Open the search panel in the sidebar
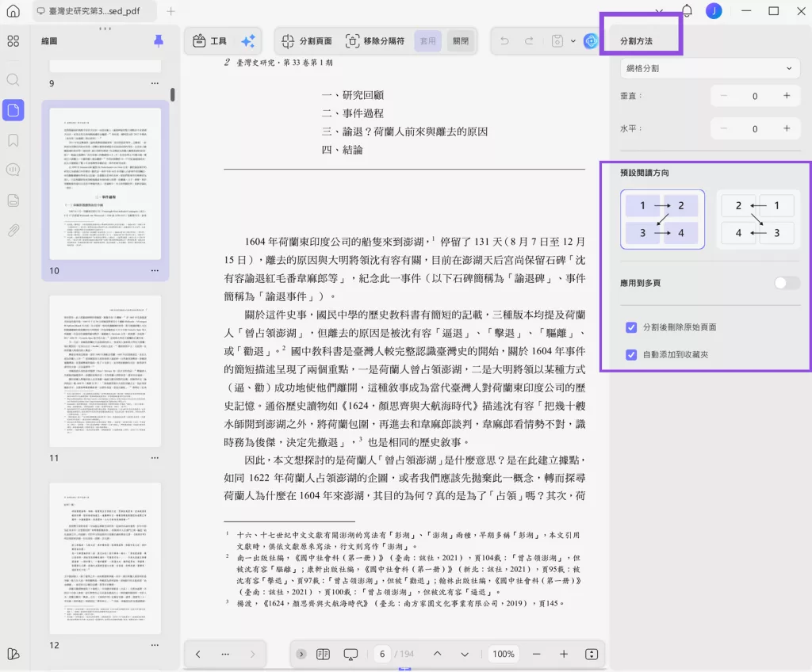The height and width of the screenshot is (672, 812). [x=13, y=80]
